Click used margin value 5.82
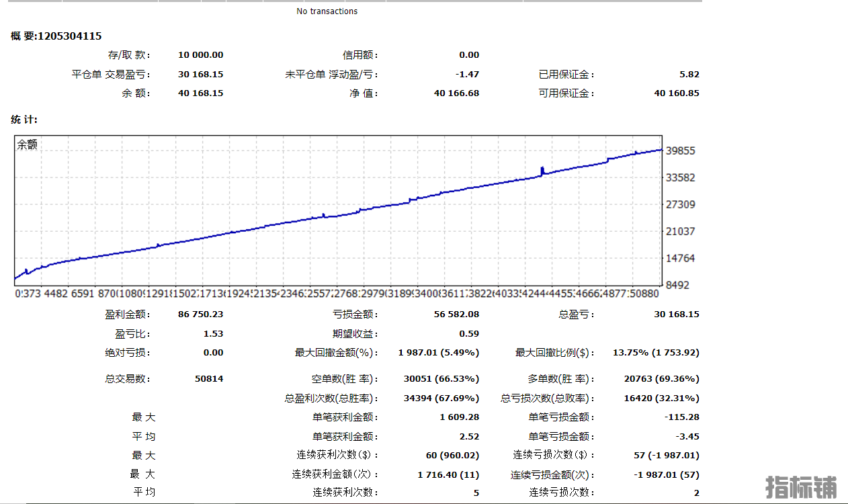848x504 pixels. (x=689, y=75)
